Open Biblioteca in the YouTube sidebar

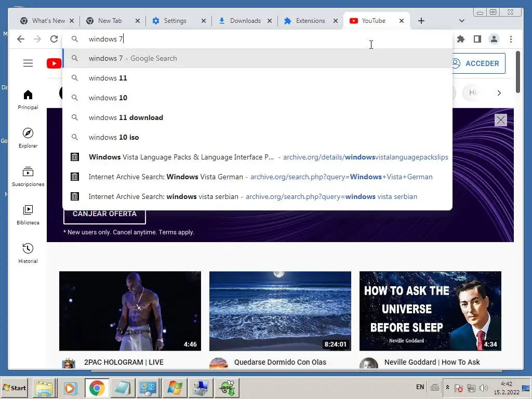pos(28,215)
